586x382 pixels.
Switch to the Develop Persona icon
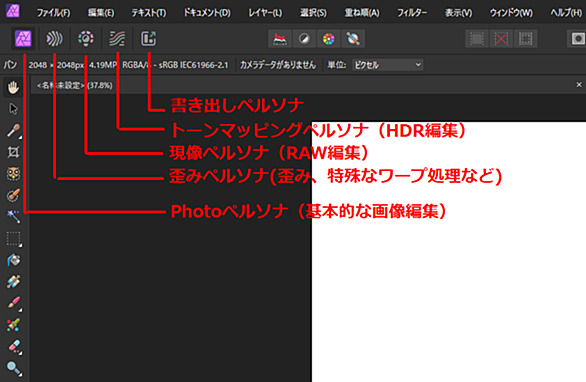[86, 38]
